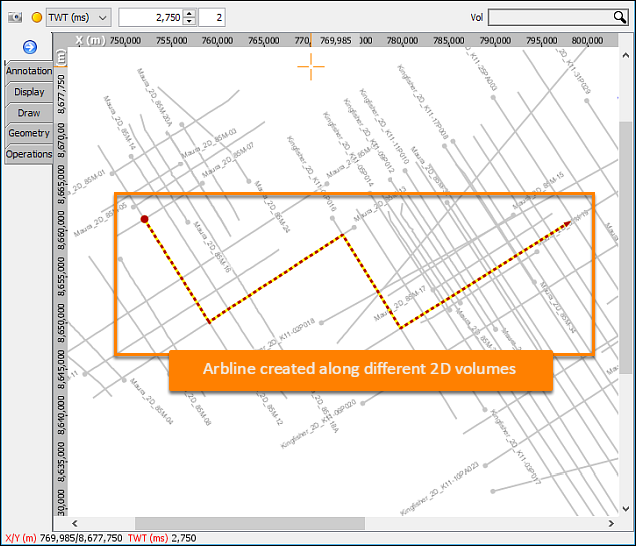Viewport: 636px width, 546px height.
Task: Click the Maura_2D_85M-07 line label
Action: (228, 160)
